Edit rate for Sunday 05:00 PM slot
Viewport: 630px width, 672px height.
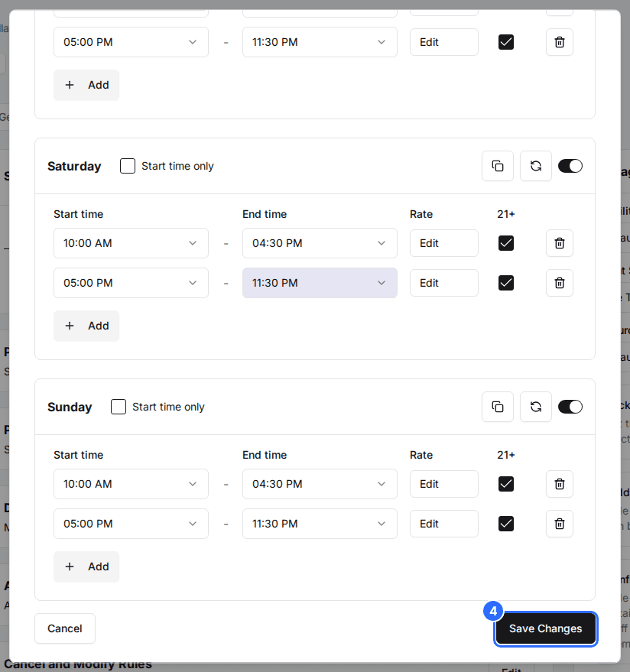444,524
